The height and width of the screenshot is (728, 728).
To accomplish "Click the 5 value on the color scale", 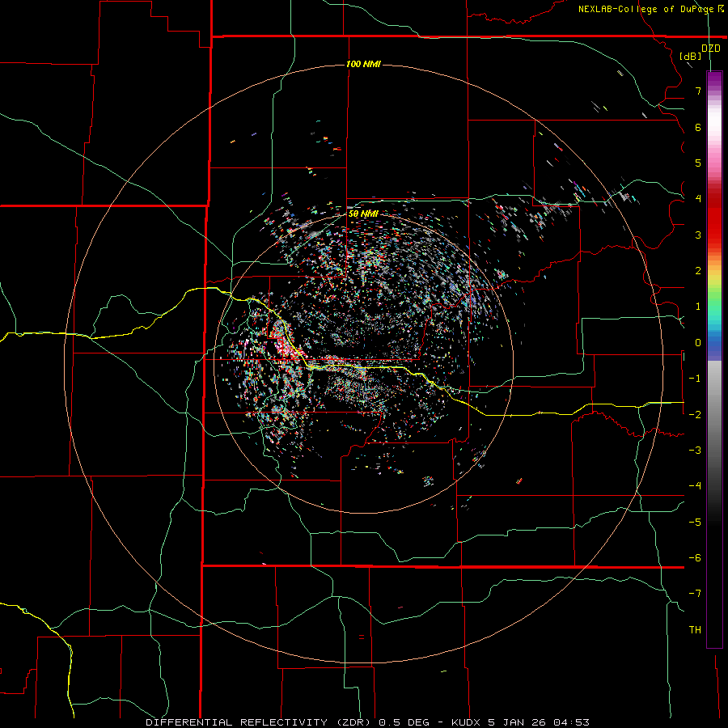I will [x=698, y=163].
